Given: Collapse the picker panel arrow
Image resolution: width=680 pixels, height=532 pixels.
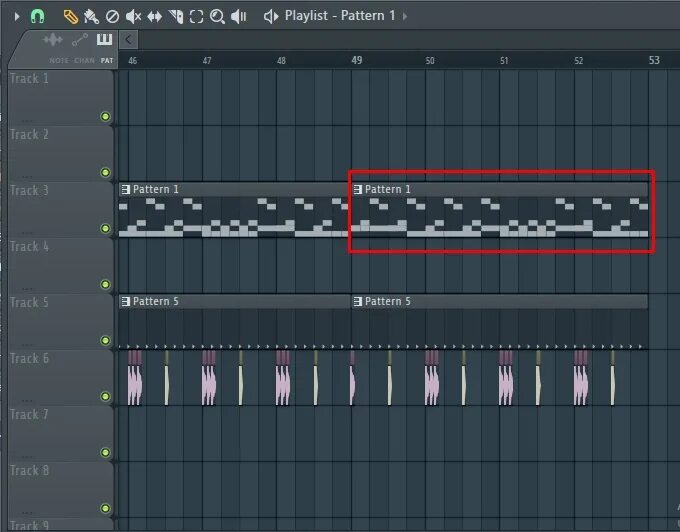Looking at the screenshot, I should click(128, 39).
